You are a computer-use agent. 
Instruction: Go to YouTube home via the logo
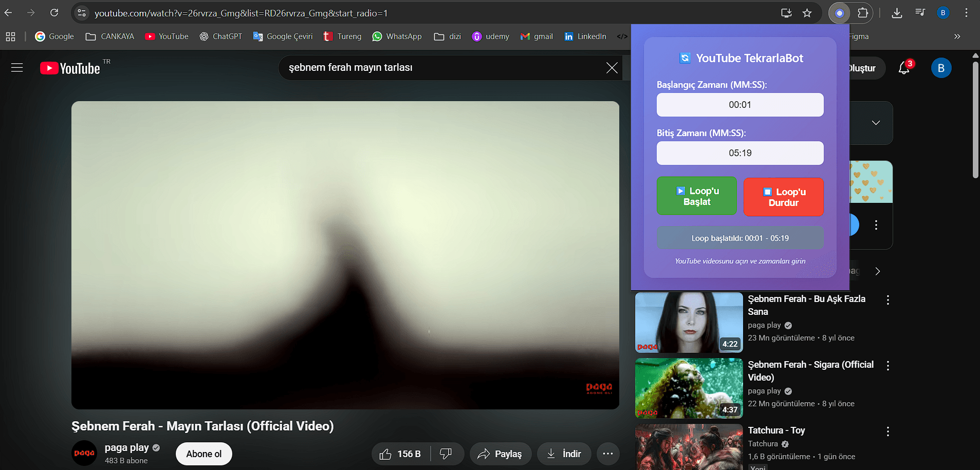(70, 68)
